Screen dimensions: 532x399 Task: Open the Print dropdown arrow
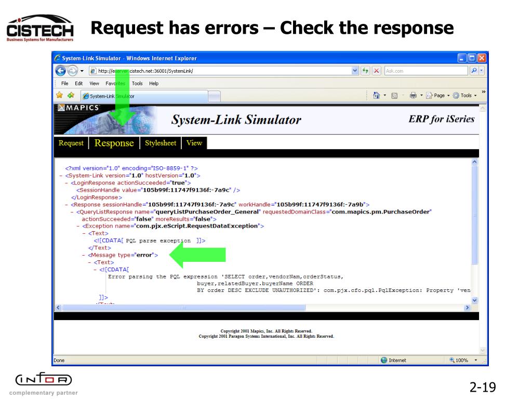tap(421, 96)
